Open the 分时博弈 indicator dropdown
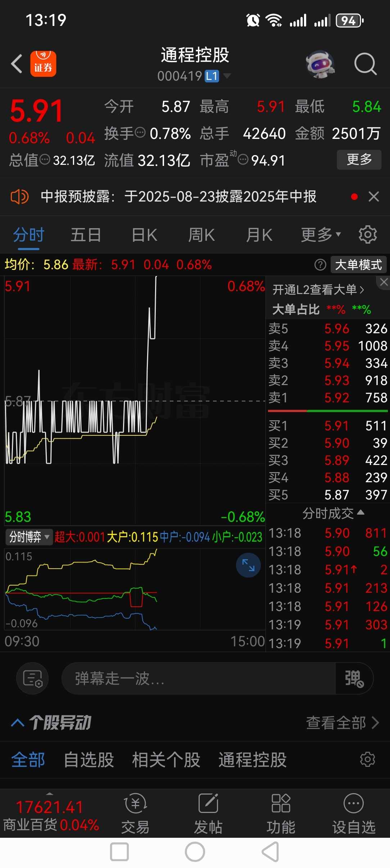This screenshot has height=868, width=390. click(x=29, y=537)
